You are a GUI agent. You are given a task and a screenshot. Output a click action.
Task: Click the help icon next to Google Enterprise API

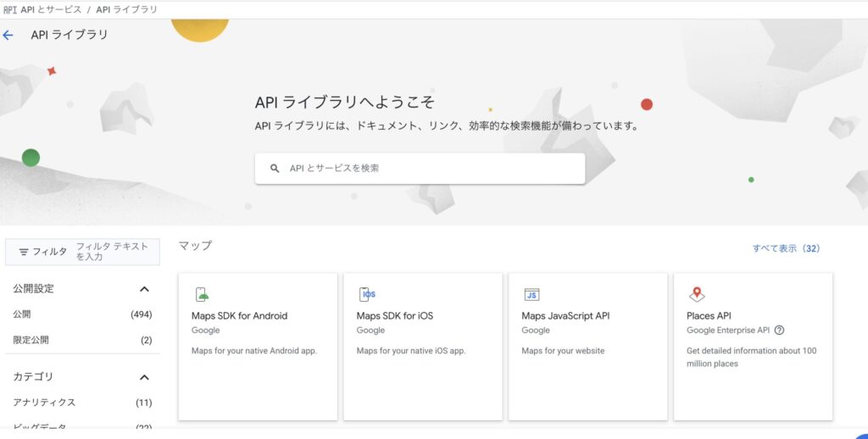click(779, 331)
